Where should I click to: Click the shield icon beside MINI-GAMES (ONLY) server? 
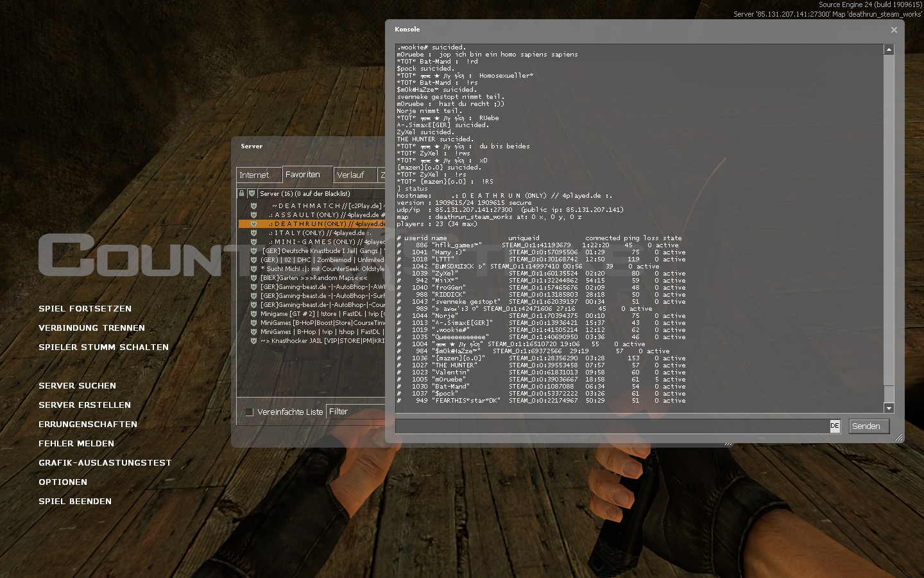coord(253,242)
